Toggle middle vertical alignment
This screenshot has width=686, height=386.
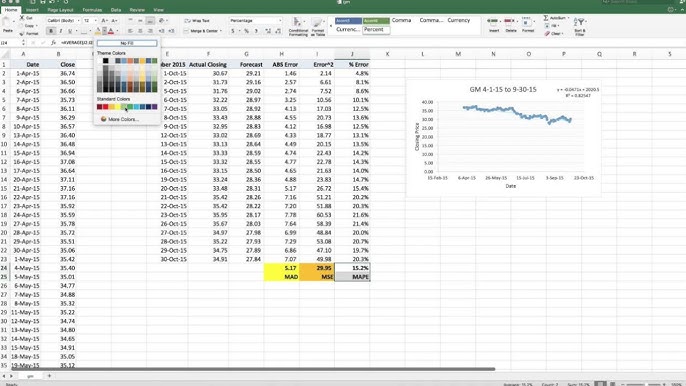coord(140,21)
